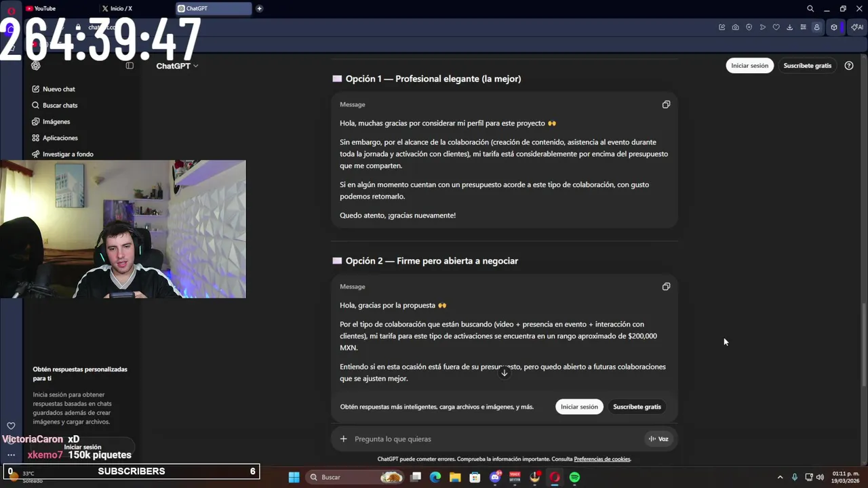Add page to bookmarks heart icon
This screenshot has width=868, height=488.
[776, 27]
